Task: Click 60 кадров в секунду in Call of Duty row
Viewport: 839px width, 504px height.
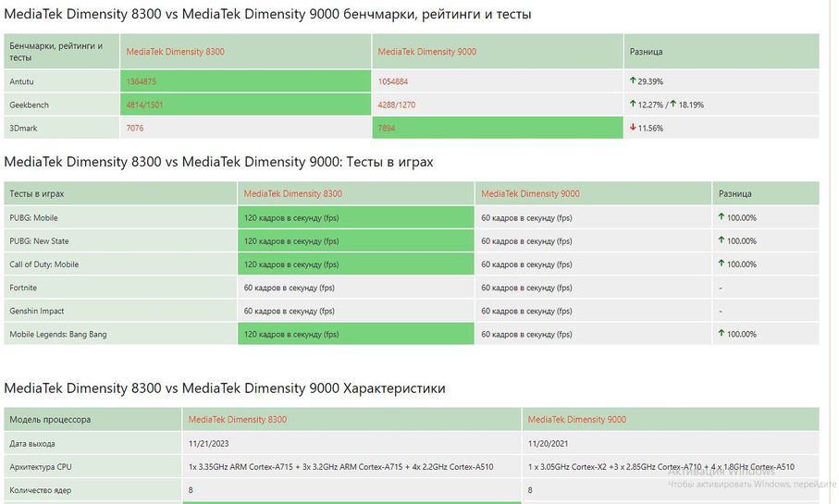Action: (x=526, y=264)
